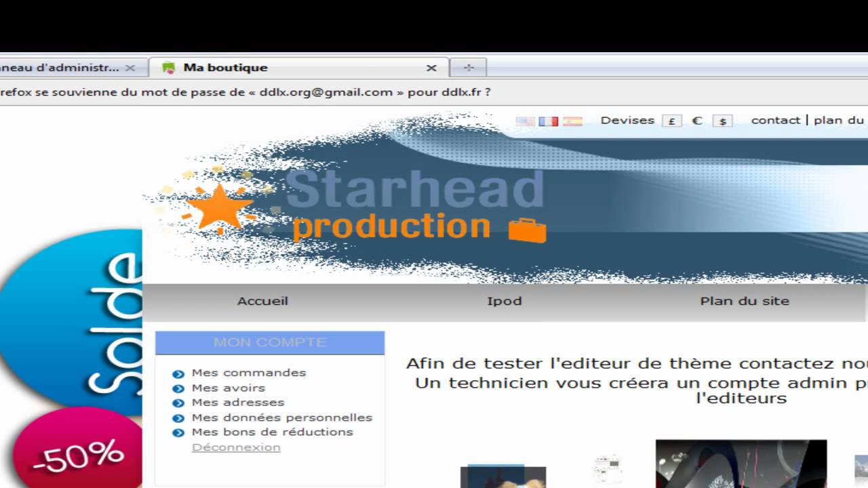
Task: Open Mes adresses link
Action: (x=238, y=402)
